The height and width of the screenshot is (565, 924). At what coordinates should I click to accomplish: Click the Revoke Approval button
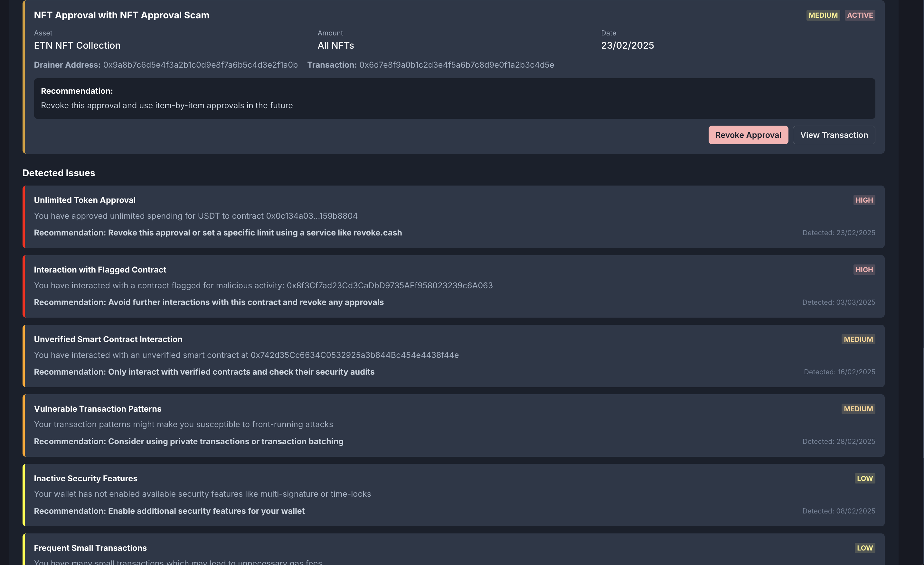(x=748, y=135)
